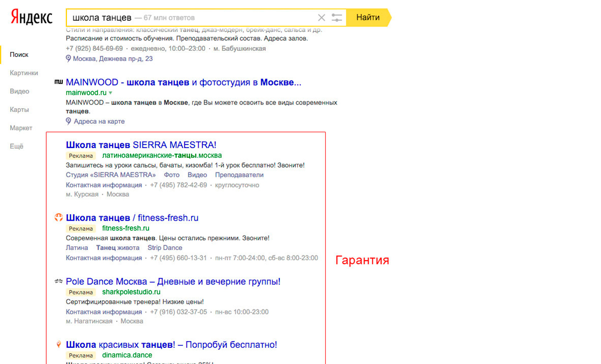Click map pin icon beside Дежнева пр-д address
Screen dimensions: 601x364
(x=68, y=58)
